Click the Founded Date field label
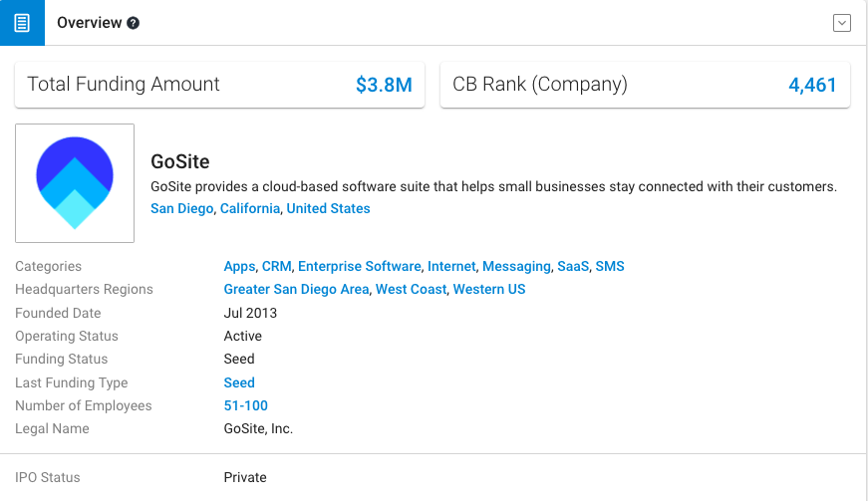 pos(58,313)
